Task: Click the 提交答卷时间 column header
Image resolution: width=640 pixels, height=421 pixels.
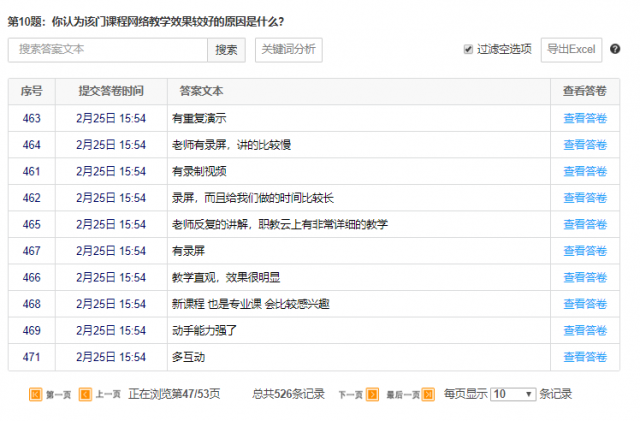Action: coord(111,91)
